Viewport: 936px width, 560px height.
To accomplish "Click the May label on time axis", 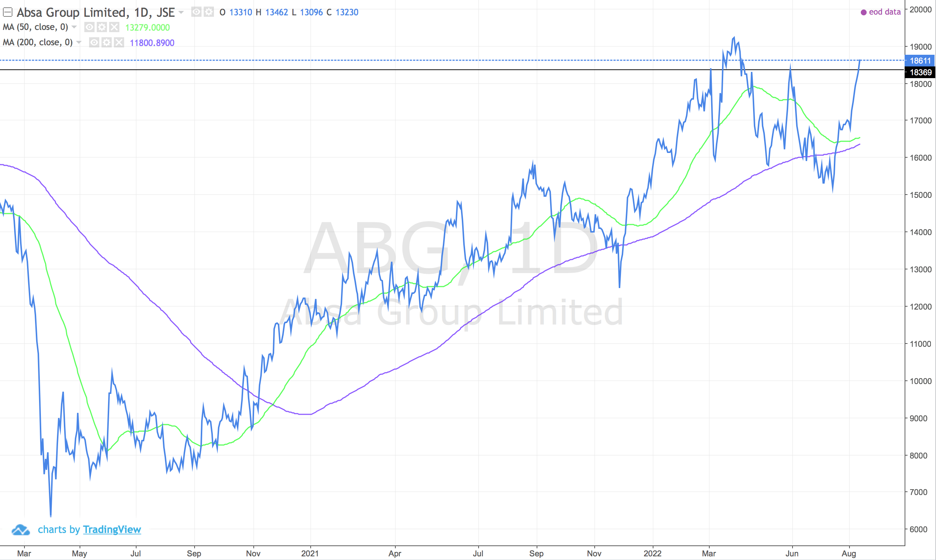I will point(79,553).
